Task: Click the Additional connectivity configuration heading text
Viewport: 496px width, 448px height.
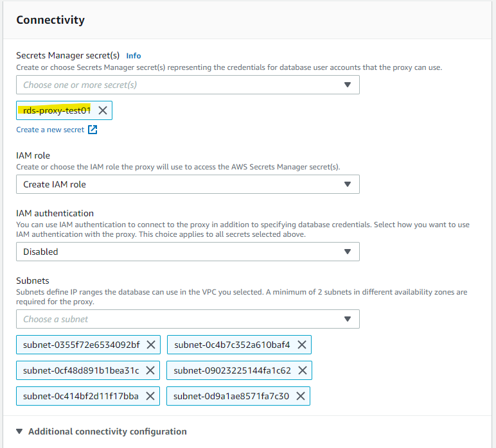Action: coord(107,431)
